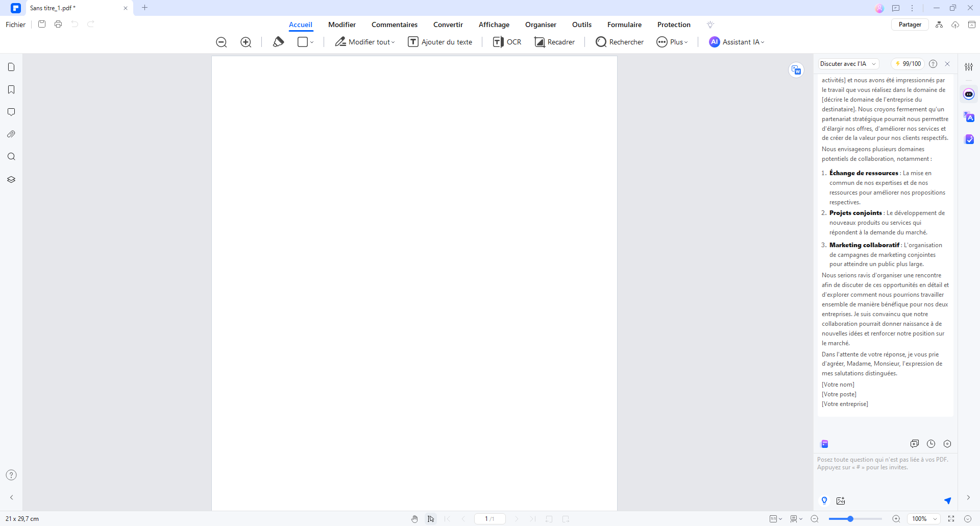Open the page fit 1:1 dropdown

pyautogui.click(x=776, y=519)
